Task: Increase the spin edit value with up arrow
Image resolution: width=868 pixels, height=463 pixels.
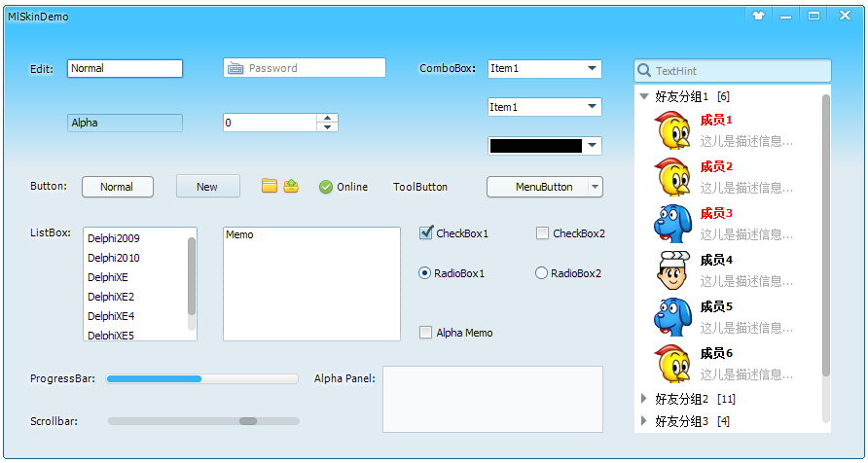Action: (327, 118)
